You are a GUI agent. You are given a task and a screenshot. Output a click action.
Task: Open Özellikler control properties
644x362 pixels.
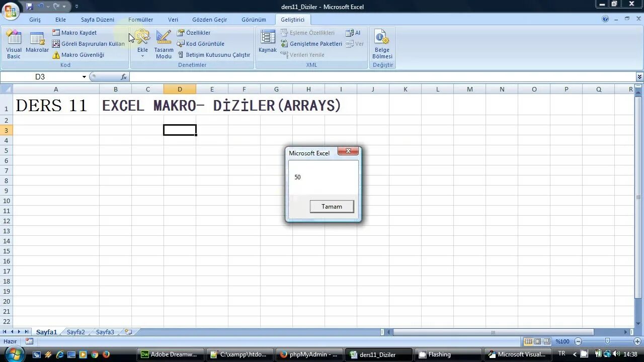click(x=194, y=33)
